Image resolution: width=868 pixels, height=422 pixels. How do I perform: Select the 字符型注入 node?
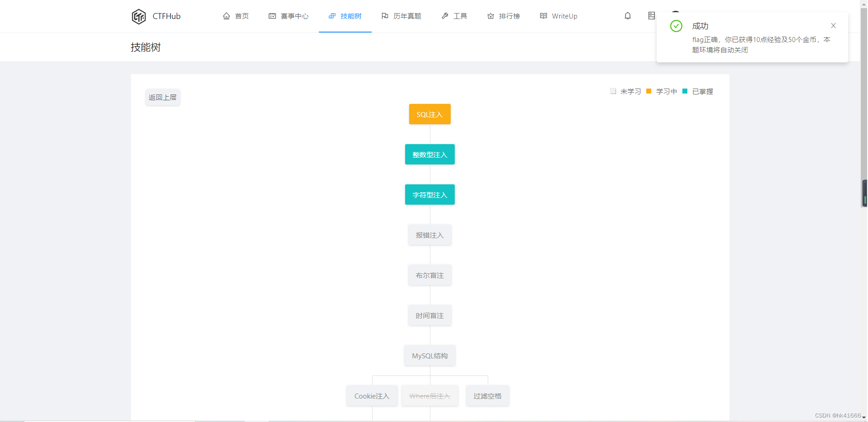[x=429, y=194]
